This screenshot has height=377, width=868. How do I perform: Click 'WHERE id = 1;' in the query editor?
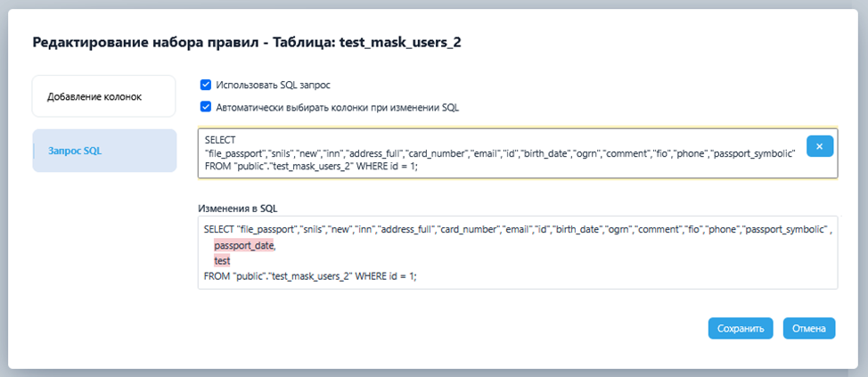[x=386, y=166]
